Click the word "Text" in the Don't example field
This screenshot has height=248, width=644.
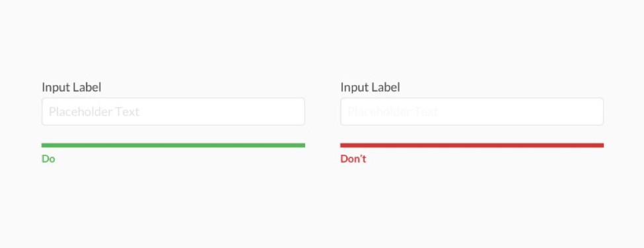(x=426, y=112)
